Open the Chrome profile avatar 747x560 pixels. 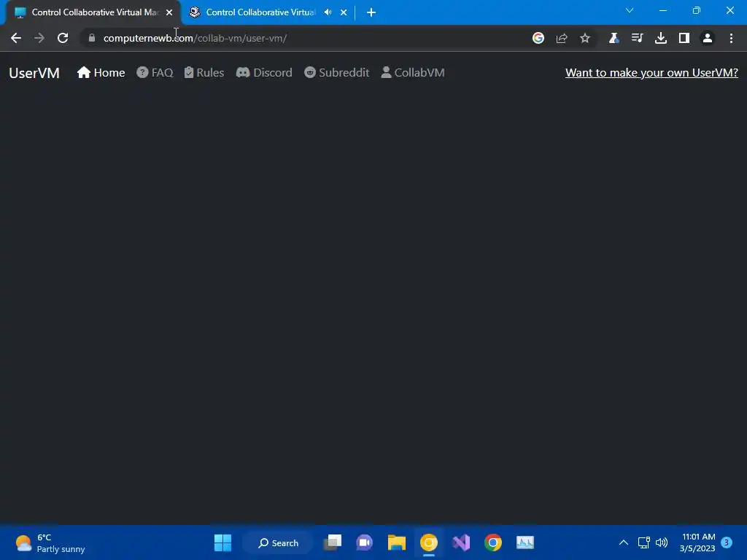708,38
